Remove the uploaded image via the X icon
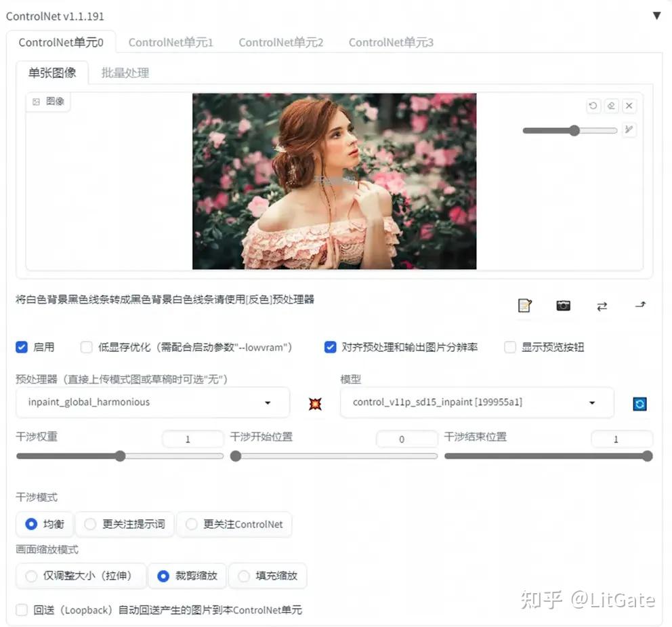The image size is (672, 627). [x=629, y=106]
